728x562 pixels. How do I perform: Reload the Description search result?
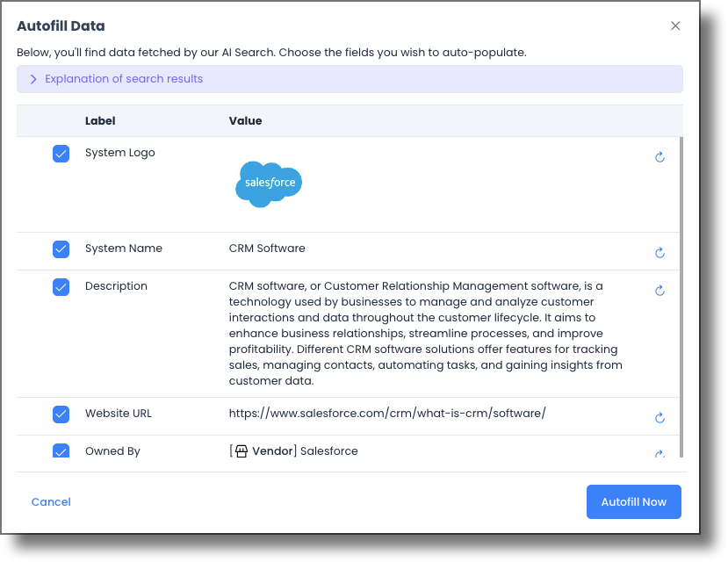click(x=660, y=290)
